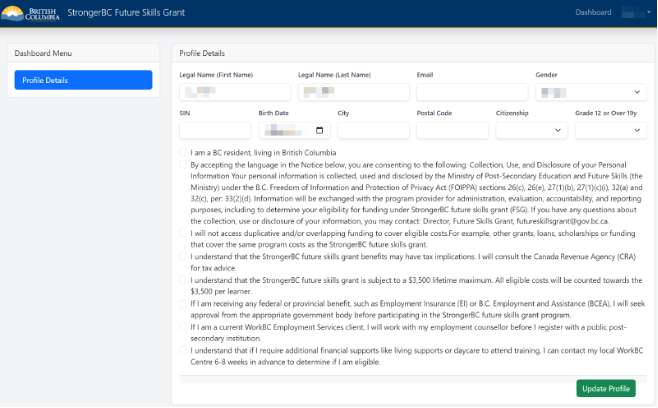The height and width of the screenshot is (408, 658).
Task: Check the $3,500 lifetime maximum checkbox
Action: [x=183, y=280]
